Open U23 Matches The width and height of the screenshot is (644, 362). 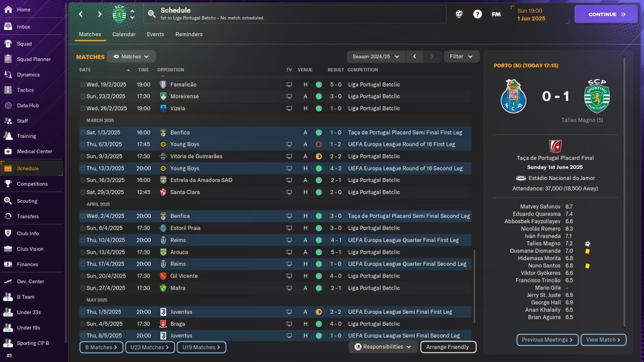149,347
